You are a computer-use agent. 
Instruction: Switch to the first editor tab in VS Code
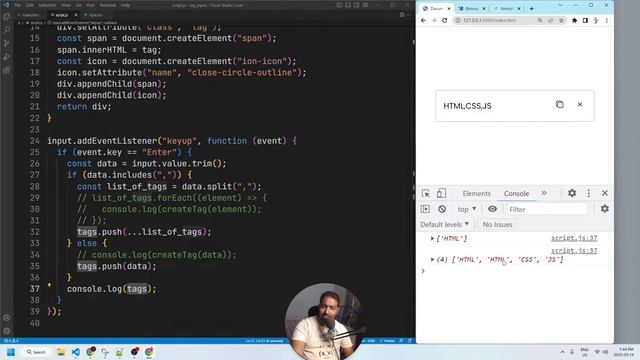point(30,15)
